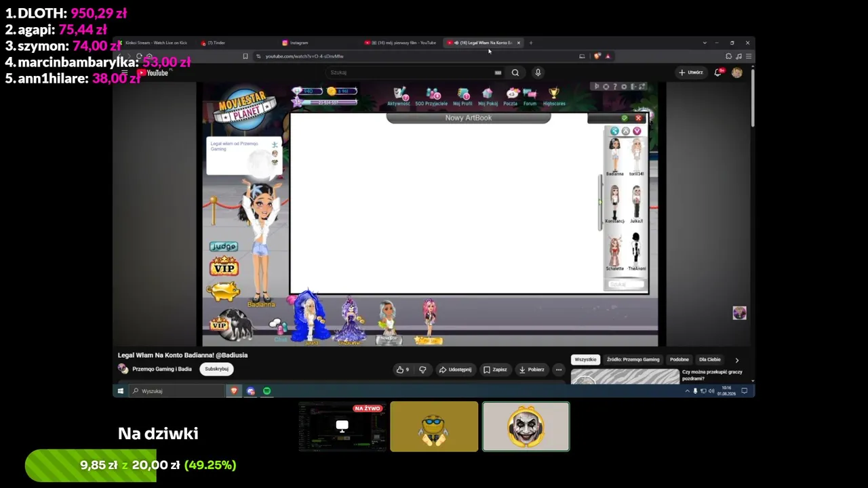Screen dimensions: 868x488
Task: Open the suggested video 'Czy można przekupić graczy'
Action: [x=712, y=375]
